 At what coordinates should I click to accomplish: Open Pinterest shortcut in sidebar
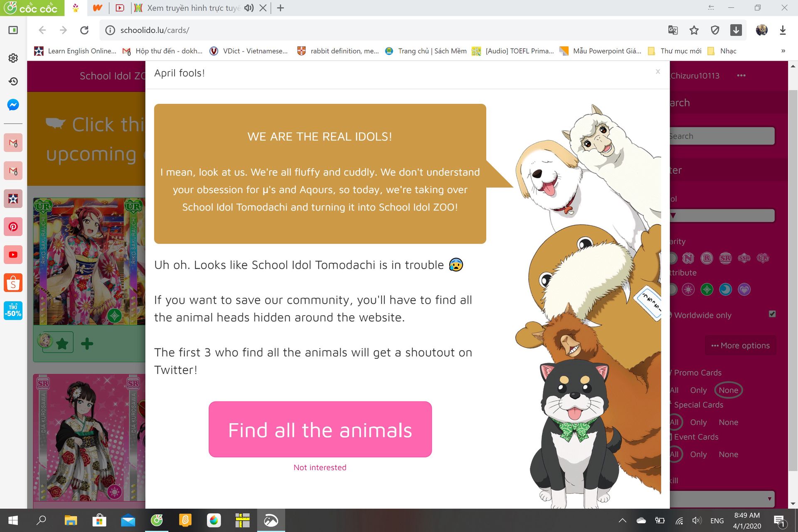13,227
